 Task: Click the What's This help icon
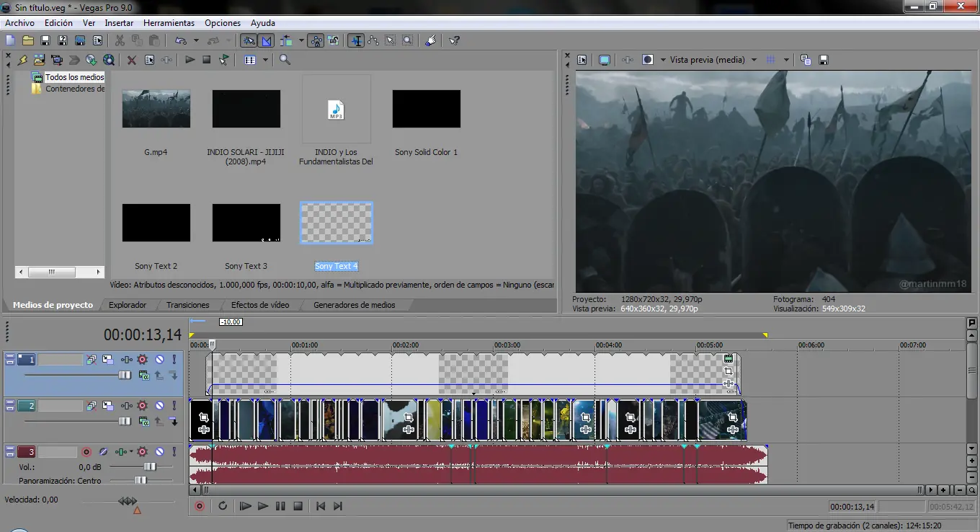tap(454, 40)
